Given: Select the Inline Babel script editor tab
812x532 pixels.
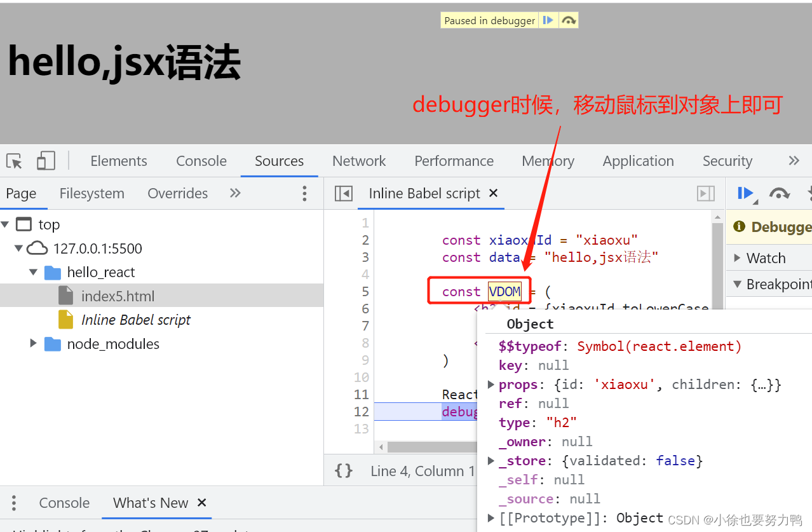Looking at the screenshot, I should point(424,193).
